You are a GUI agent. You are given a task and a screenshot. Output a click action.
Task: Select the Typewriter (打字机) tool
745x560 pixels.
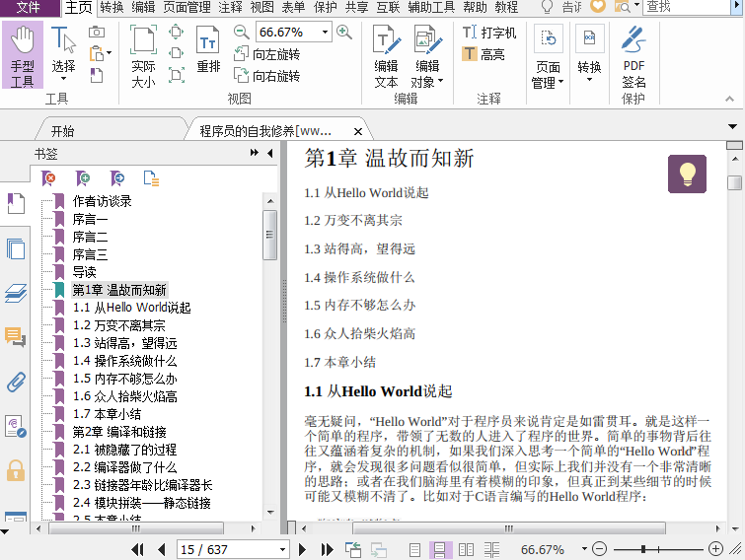(x=489, y=33)
